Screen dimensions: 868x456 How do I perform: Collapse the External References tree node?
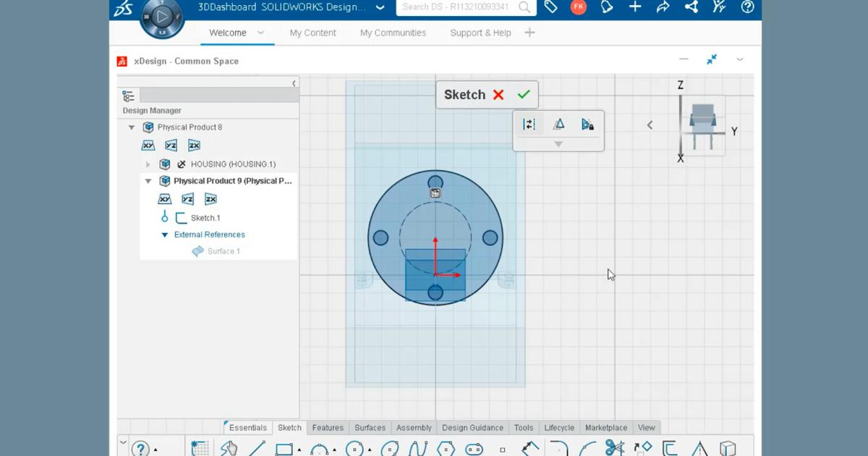[166, 234]
